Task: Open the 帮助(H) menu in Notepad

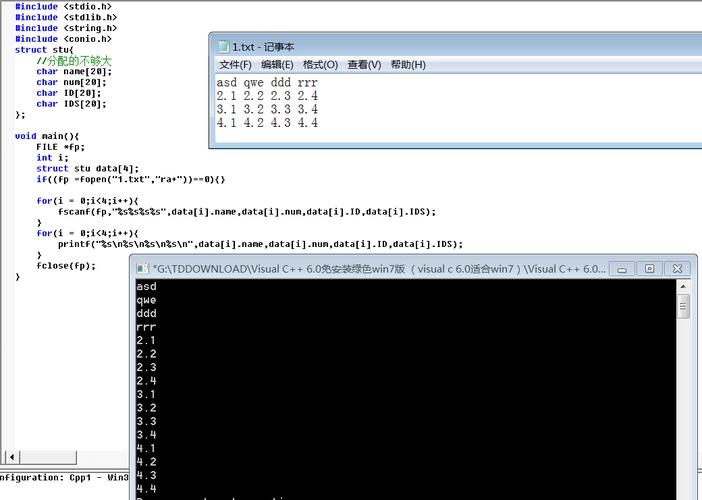Action: (408, 65)
